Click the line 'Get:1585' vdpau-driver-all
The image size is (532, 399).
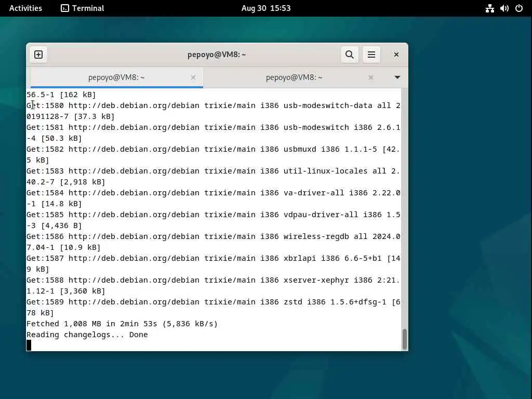coord(214,215)
